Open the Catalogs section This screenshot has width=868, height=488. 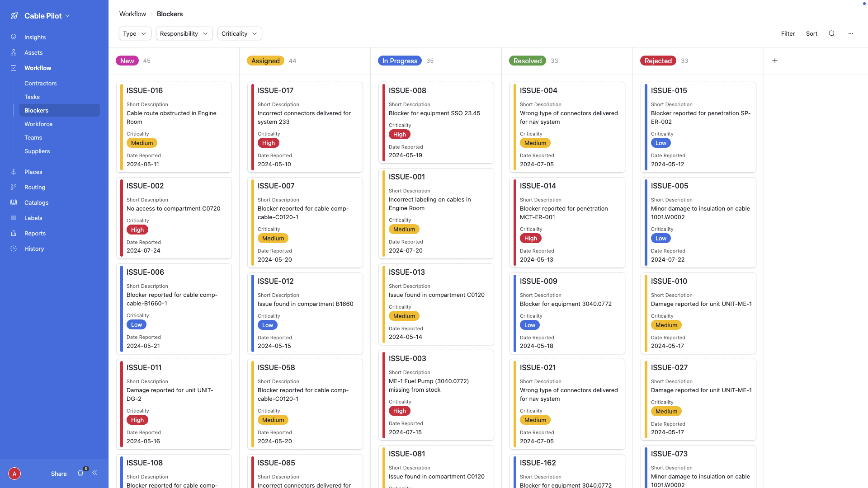click(x=36, y=202)
